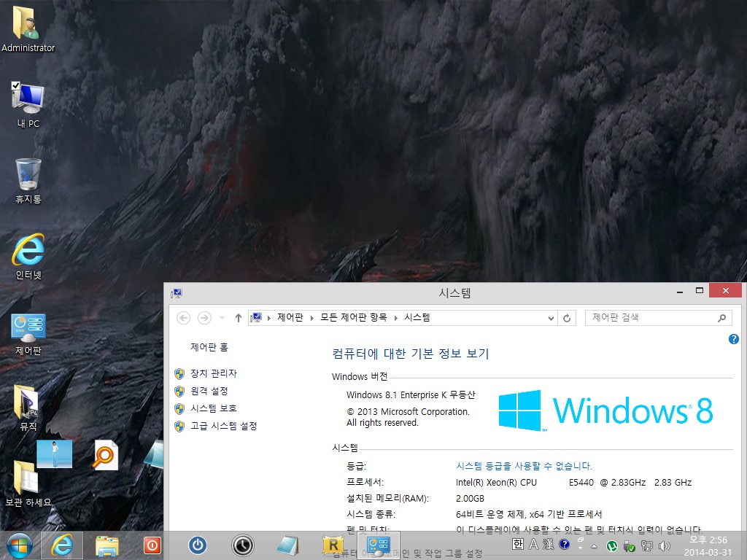Open recent locations dropdown arrow
The image size is (747, 560).
click(222, 318)
